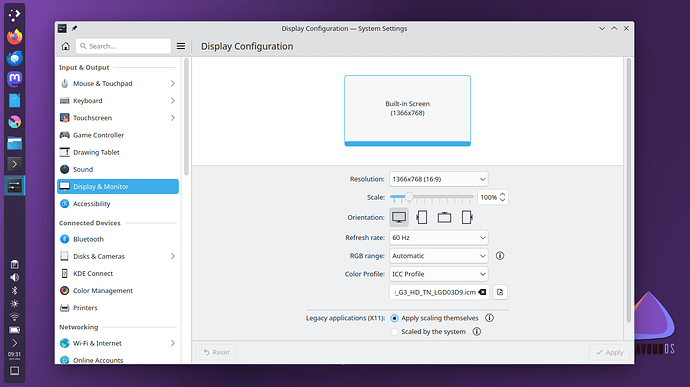Open the Refresh rate dropdown
690x387 pixels.
438,238
